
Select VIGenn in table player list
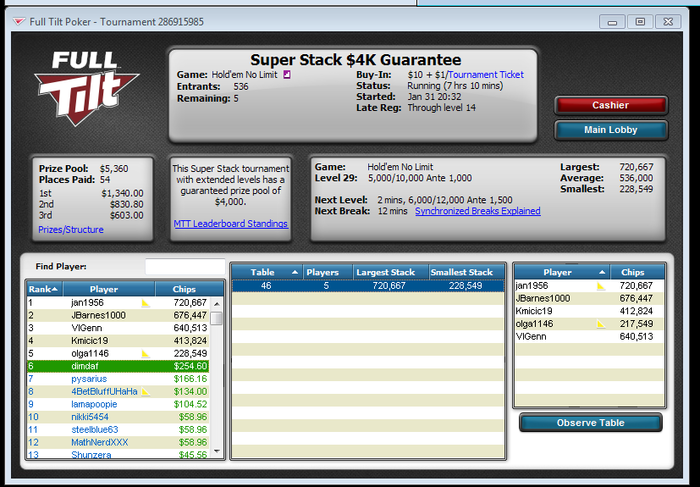coord(590,337)
